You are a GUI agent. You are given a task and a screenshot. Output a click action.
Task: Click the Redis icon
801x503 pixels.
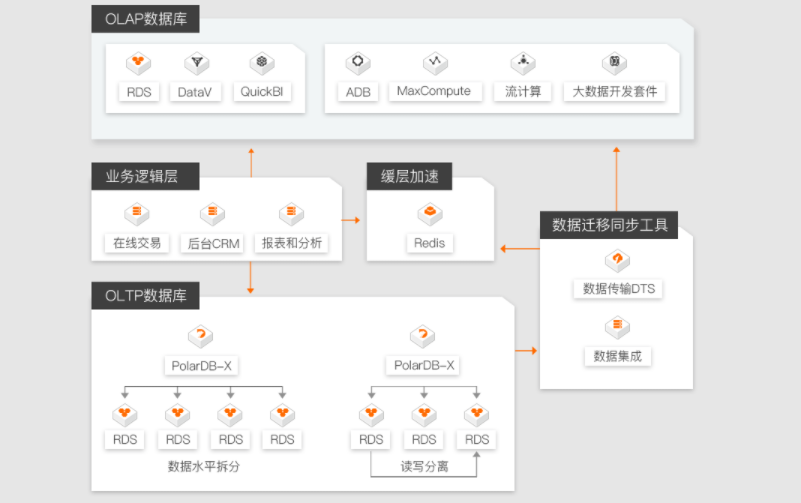[430, 213]
